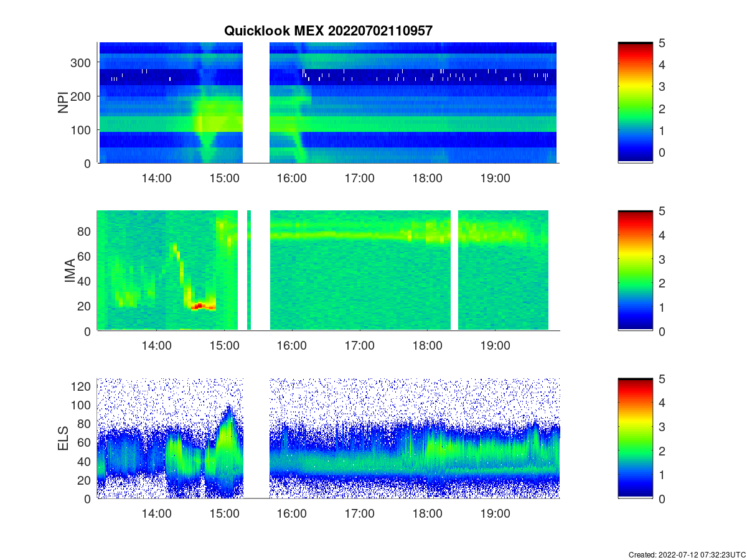Click the "15:00" time label under the NPI panel
This screenshot has width=747, height=560.
(x=224, y=178)
